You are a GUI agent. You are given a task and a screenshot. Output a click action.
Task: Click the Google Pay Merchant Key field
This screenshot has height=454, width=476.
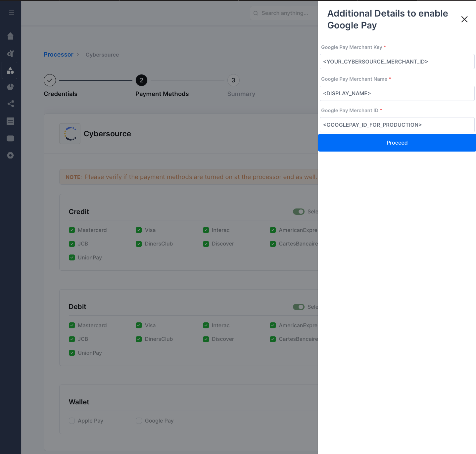pyautogui.click(x=397, y=62)
